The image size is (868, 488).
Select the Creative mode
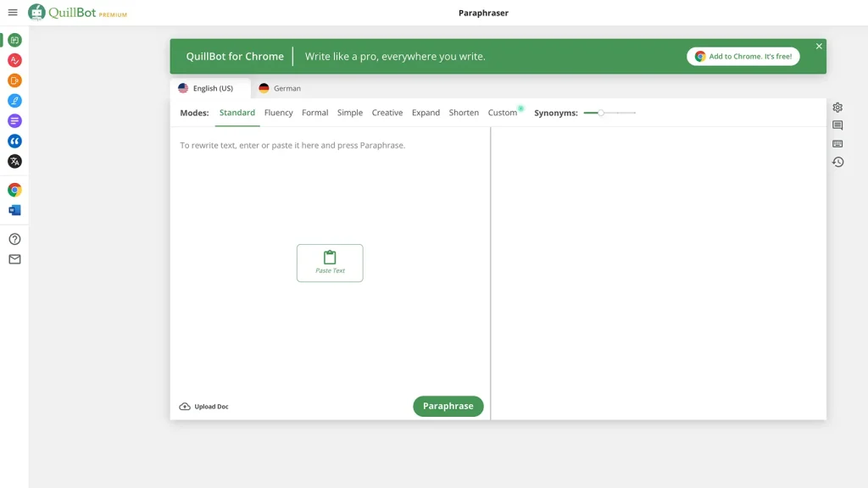(387, 113)
